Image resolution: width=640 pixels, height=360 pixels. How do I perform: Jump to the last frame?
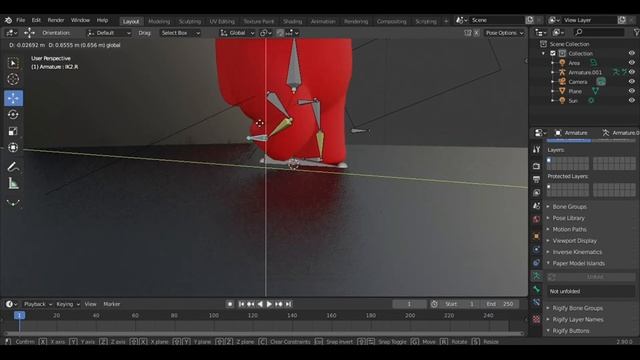coord(288,304)
